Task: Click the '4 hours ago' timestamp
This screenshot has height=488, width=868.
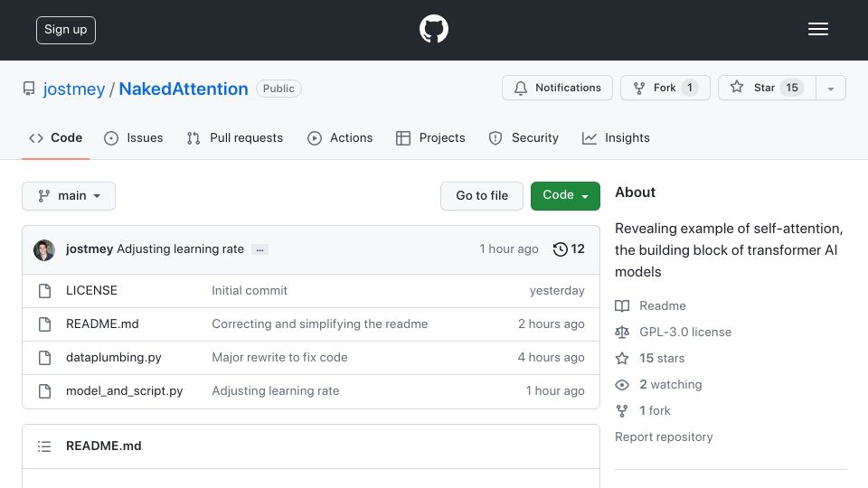Action: (x=551, y=358)
